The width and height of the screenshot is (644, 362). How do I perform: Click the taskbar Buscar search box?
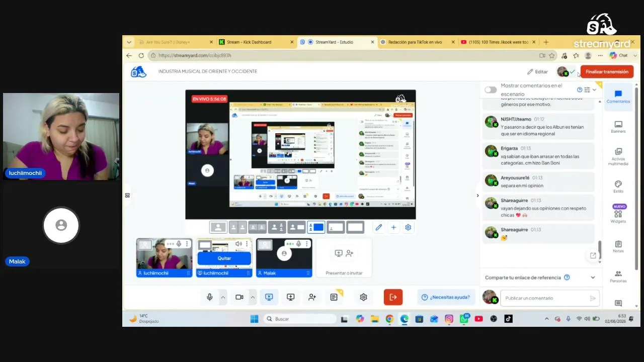coord(300,319)
